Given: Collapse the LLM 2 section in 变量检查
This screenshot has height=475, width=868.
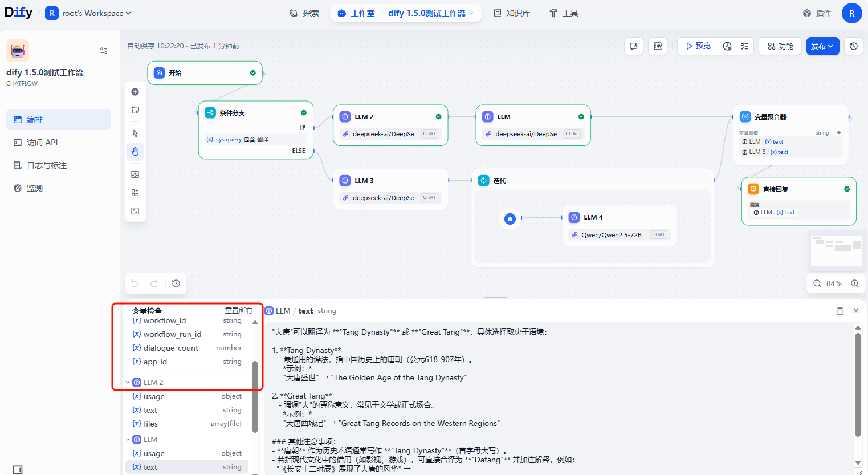Looking at the screenshot, I should [128, 382].
